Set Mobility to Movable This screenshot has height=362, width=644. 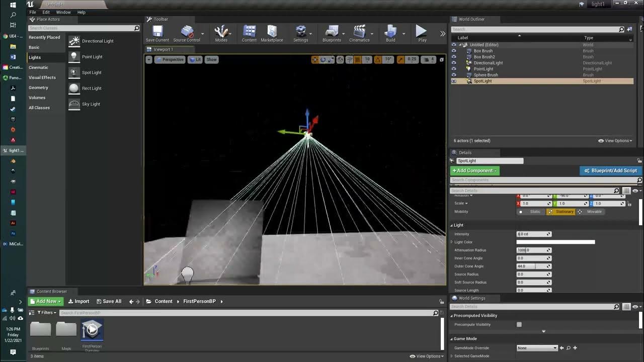click(x=590, y=212)
